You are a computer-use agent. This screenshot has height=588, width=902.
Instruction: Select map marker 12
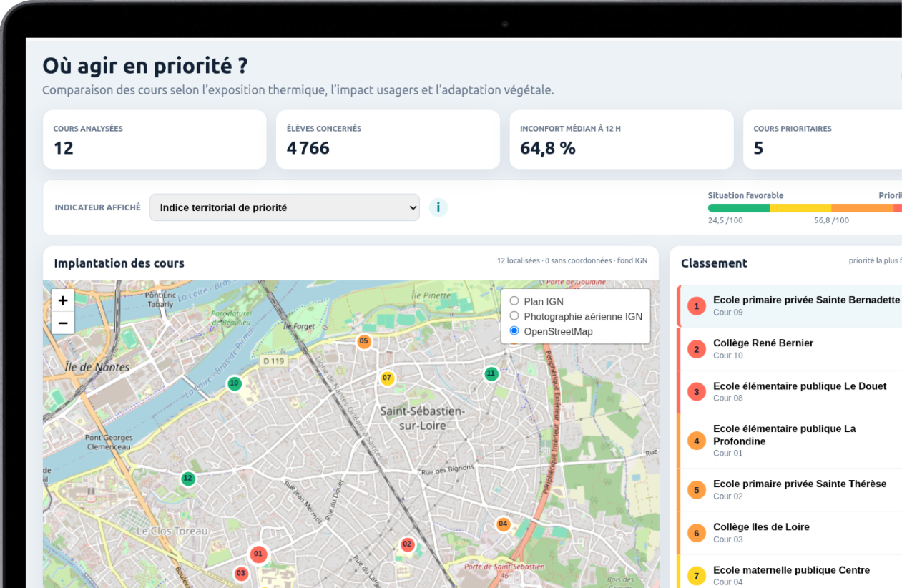pyautogui.click(x=187, y=479)
